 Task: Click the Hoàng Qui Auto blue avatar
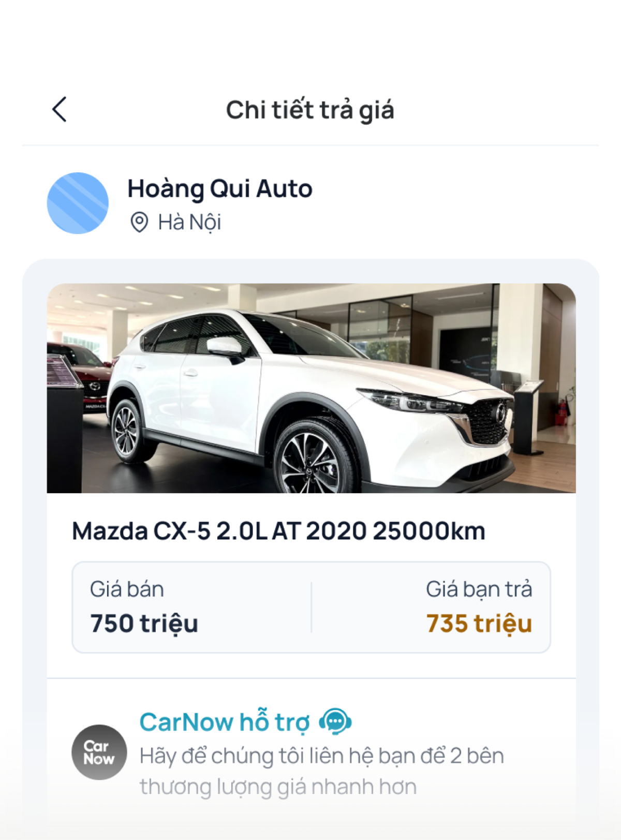tap(78, 203)
